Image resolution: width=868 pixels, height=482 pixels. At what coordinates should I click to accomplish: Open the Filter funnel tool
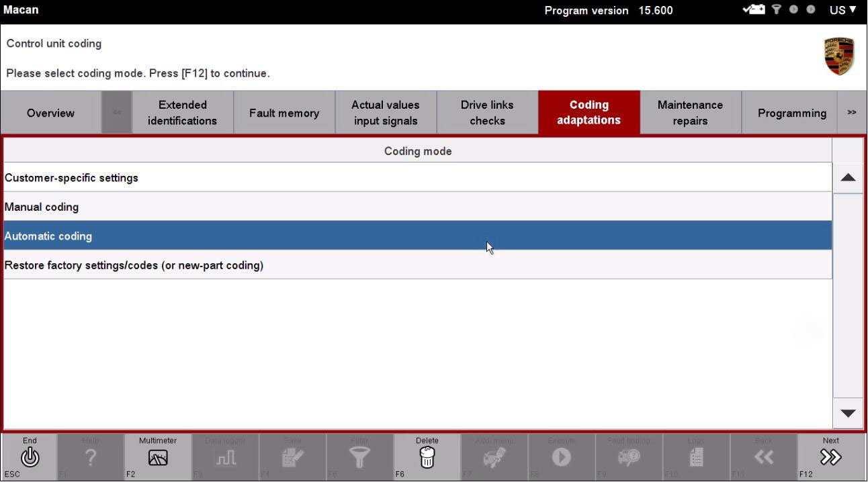point(359,456)
